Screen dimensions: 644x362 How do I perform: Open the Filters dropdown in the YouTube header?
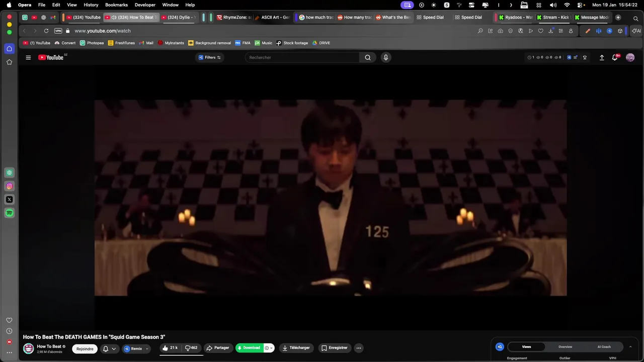point(210,57)
